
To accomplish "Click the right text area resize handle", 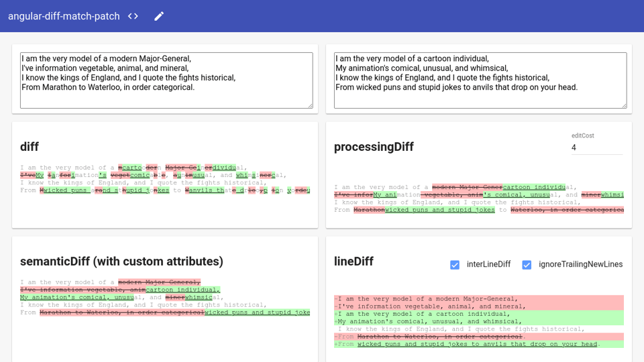I will pyautogui.click(x=623, y=105).
